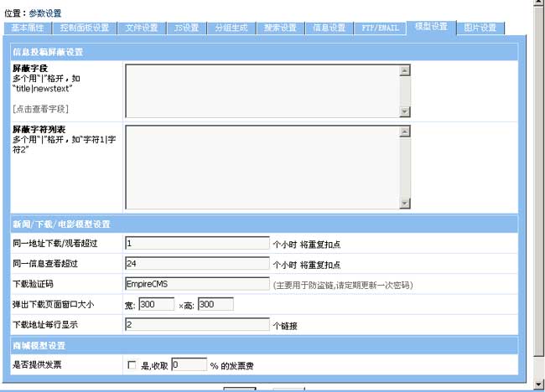
Task: Click the 屏蔽字符列表 text area
Action: [261, 168]
